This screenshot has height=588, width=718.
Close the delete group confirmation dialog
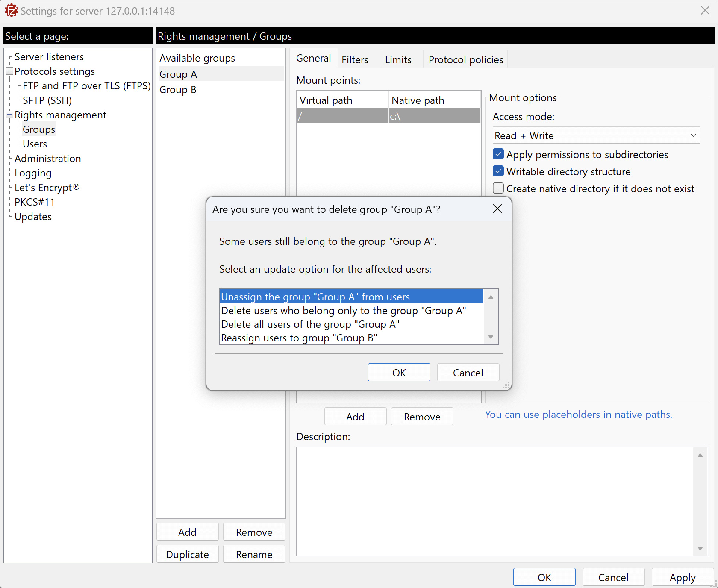point(497,209)
